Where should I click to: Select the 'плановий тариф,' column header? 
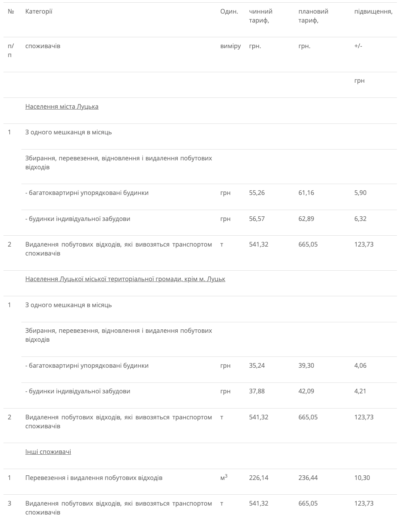click(x=313, y=16)
